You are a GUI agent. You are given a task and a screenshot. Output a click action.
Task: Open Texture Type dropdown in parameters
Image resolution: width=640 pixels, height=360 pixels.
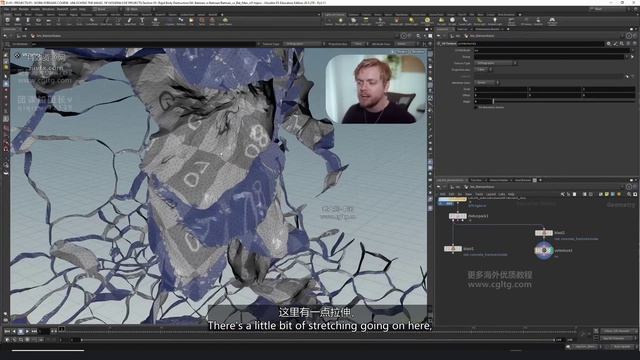[496, 63]
